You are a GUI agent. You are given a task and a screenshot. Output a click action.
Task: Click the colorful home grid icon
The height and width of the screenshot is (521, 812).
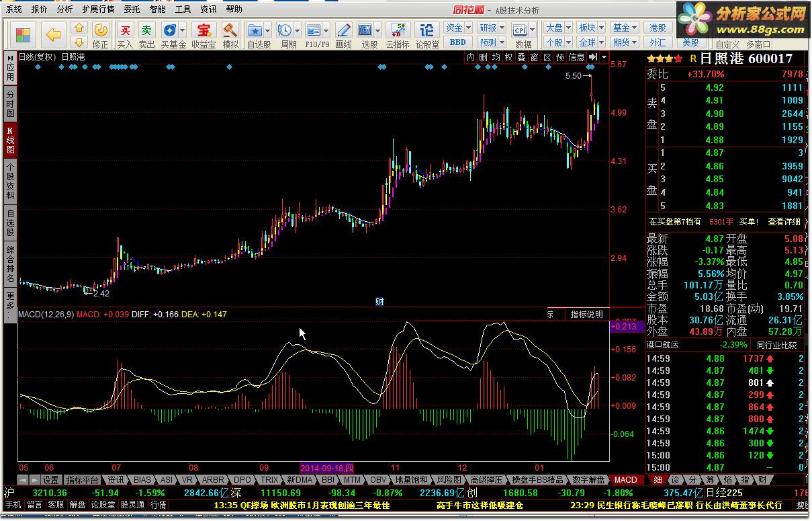click(x=24, y=34)
